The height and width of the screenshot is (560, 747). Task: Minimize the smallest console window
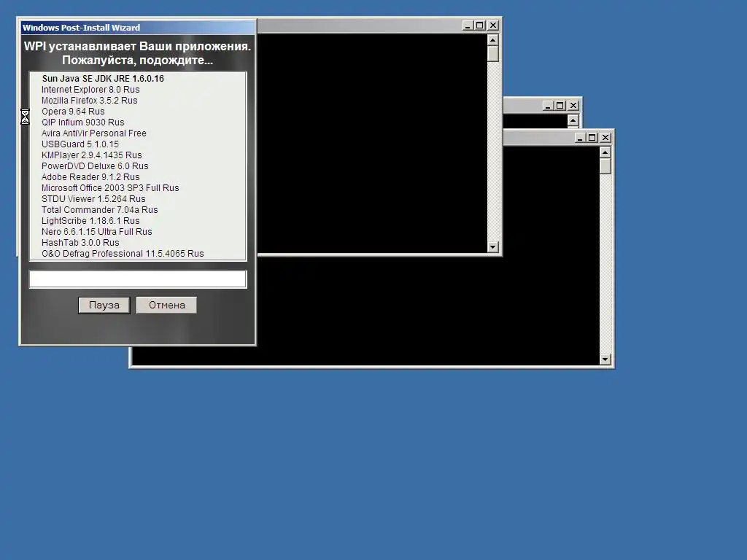(x=548, y=106)
